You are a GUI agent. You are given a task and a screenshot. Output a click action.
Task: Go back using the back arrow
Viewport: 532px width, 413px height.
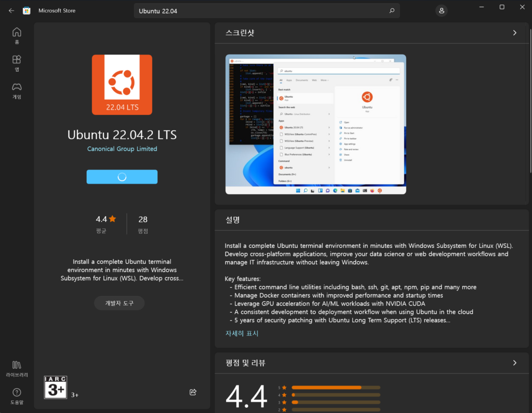(x=11, y=10)
